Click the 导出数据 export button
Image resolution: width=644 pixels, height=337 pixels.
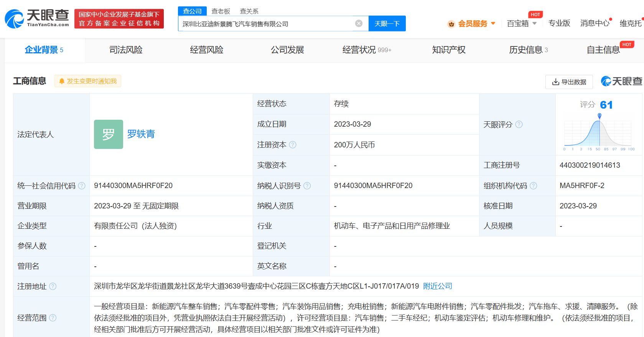click(x=569, y=82)
